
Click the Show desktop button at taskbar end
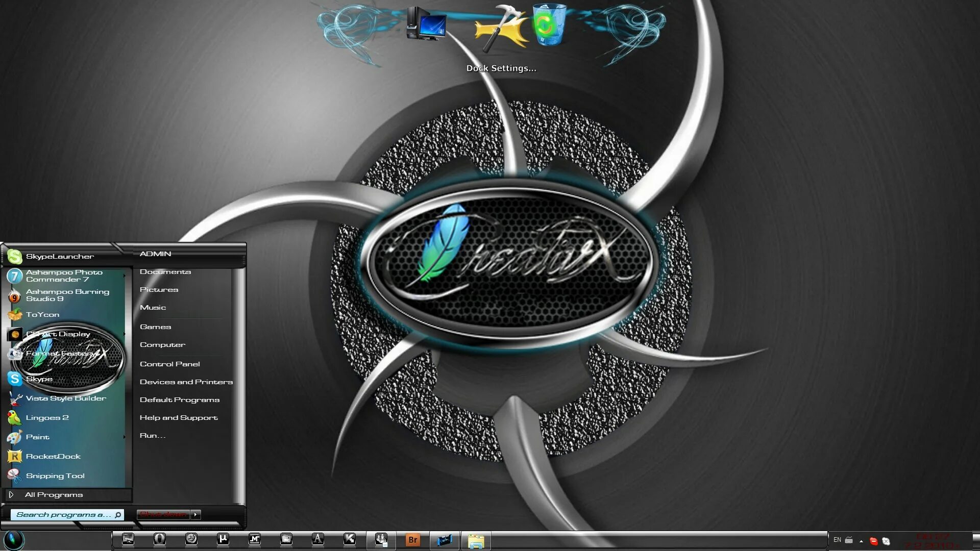pyautogui.click(x=976, y=540)
